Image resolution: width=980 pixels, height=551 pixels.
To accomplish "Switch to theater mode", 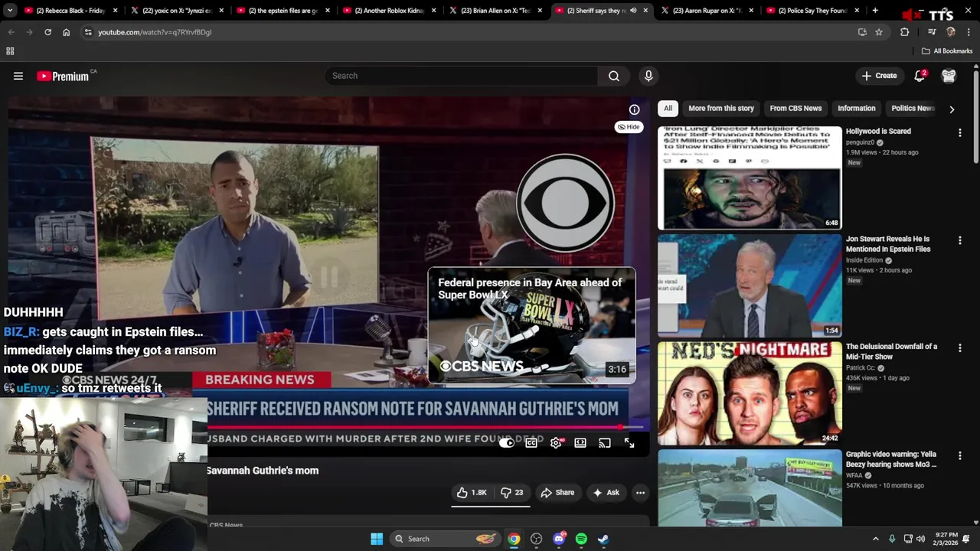I will pyautogui.click(x=580, y=443).
